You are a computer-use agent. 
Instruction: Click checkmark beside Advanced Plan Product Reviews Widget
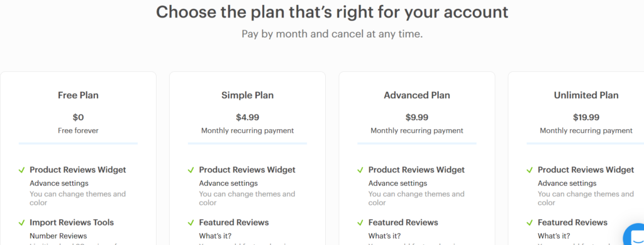(x=360, y=170)
